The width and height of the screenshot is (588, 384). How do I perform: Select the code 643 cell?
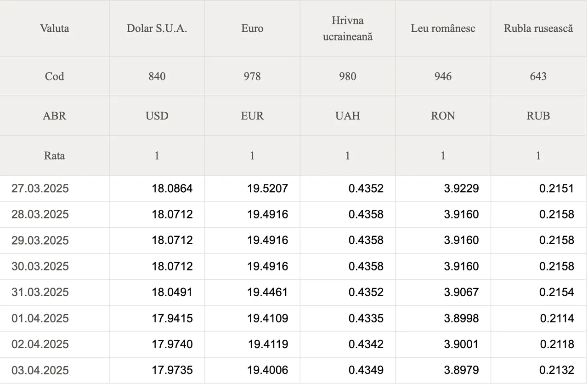coord(538,76)
